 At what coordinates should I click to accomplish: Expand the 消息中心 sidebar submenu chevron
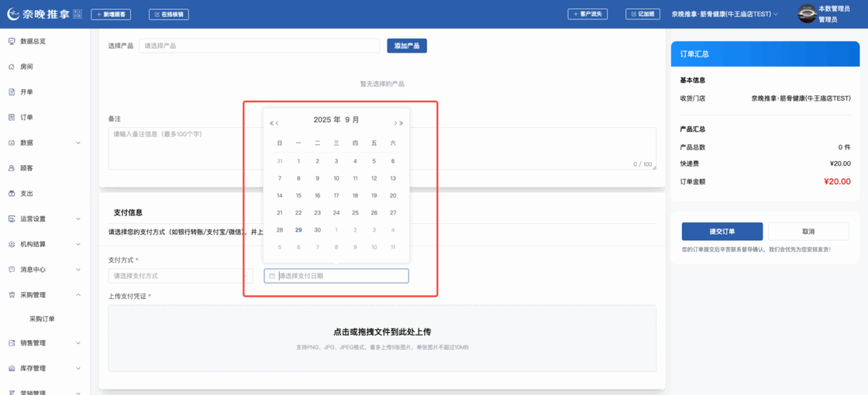(78, 270)
